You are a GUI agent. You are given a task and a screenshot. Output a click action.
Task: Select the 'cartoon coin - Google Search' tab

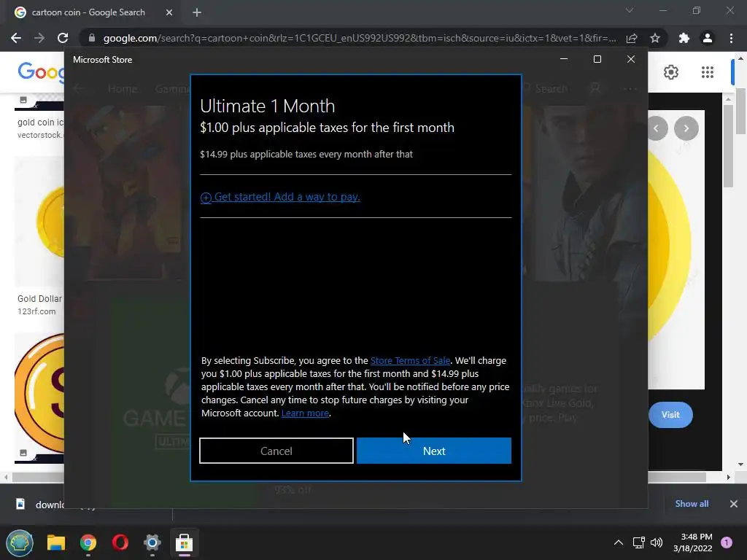[88, 12]
